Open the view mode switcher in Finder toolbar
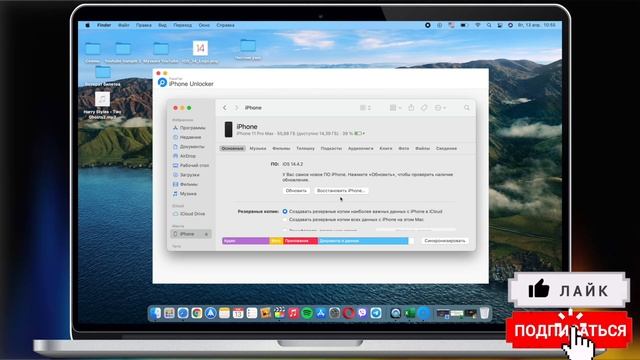 (365, 108)
